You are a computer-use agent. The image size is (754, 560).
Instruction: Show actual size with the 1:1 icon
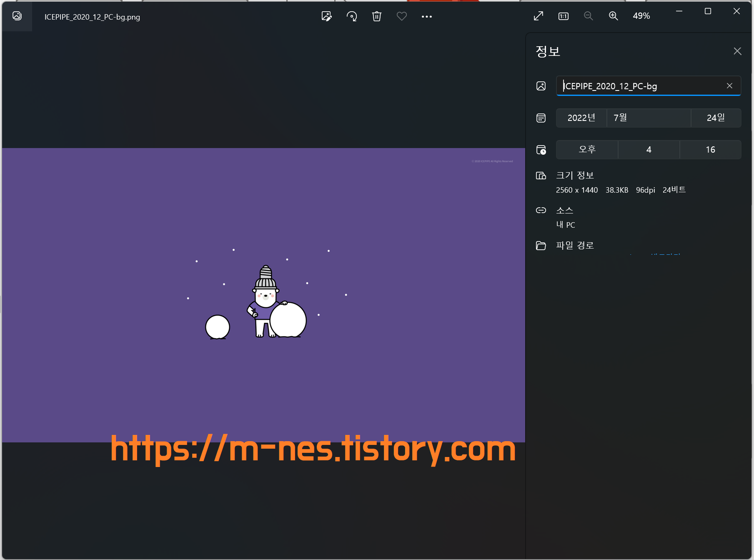click(x=564, y=16)
